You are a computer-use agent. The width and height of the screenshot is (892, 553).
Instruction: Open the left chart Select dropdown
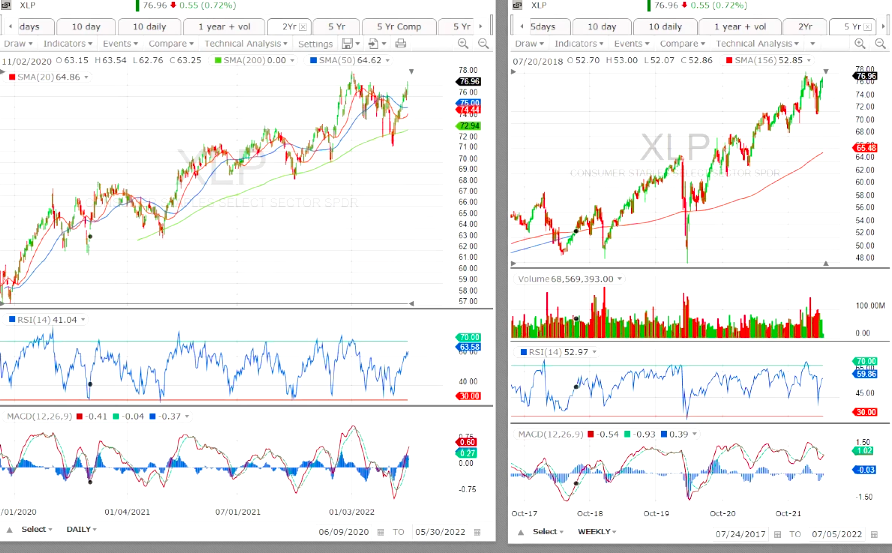pos(37,529)
